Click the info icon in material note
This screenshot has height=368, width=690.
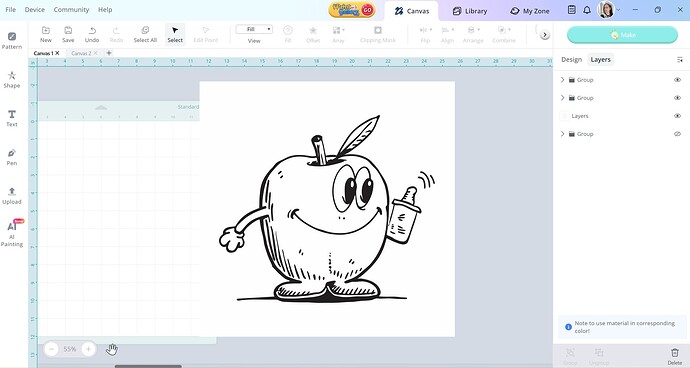(x=568, y=327)
